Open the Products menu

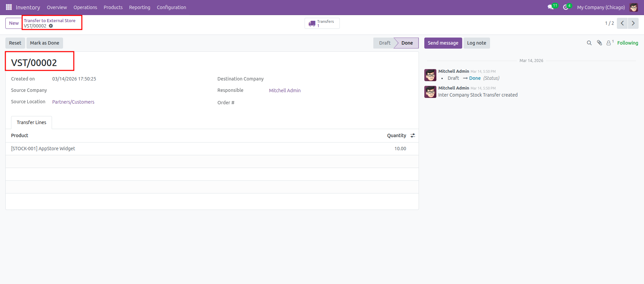coord(113,7)
